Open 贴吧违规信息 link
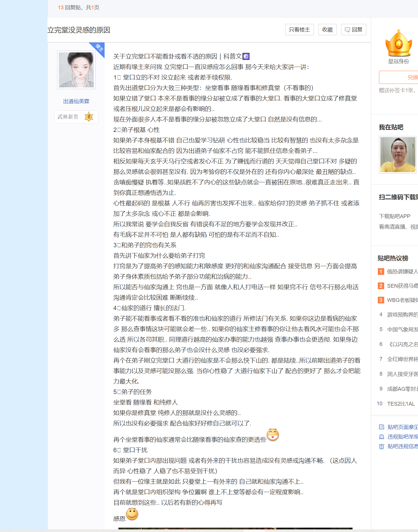 click(403, 446)
